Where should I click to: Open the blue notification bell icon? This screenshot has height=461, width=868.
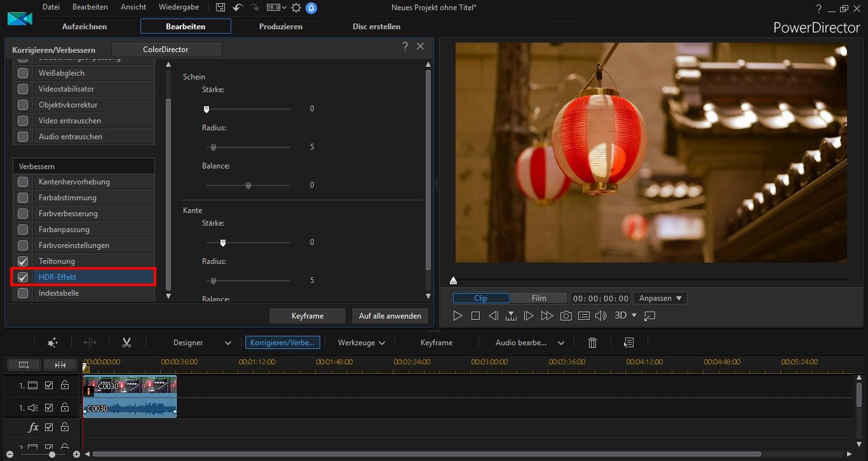[x=311, y=8]
